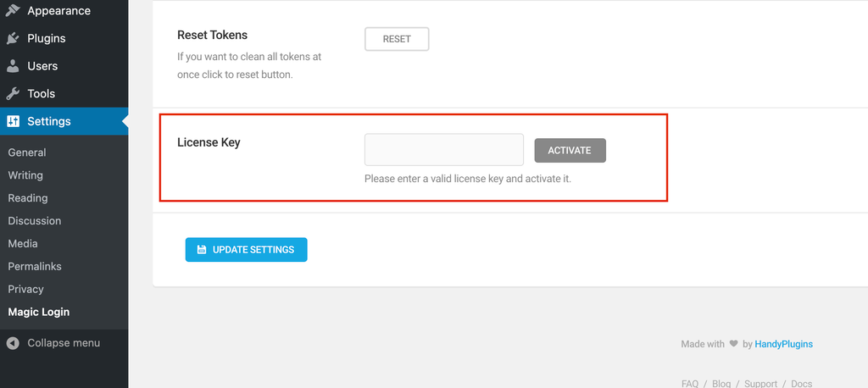
Task: Focus the License Key input field
Action: coord(444,149)
